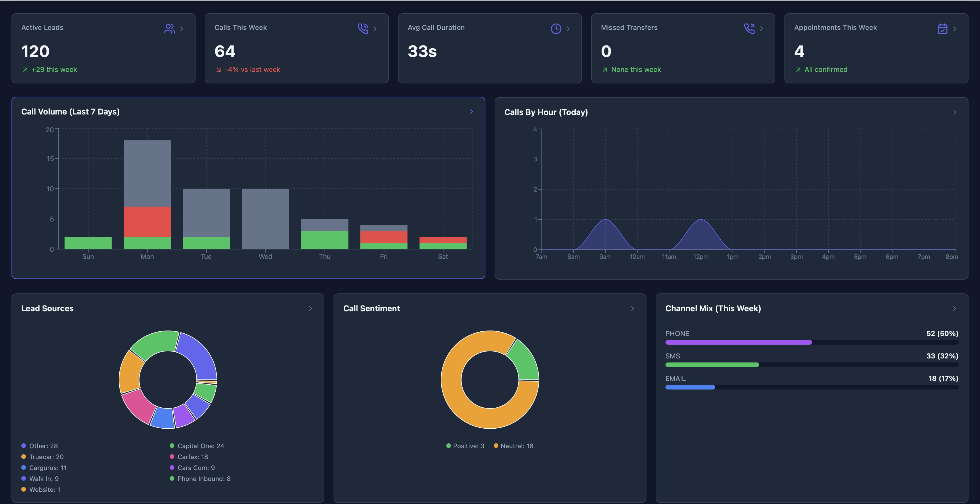Image resolution: width=980 pixels, height=504 pixels.
Task: Click the SMS green progress bar
Action: (712, 365)
